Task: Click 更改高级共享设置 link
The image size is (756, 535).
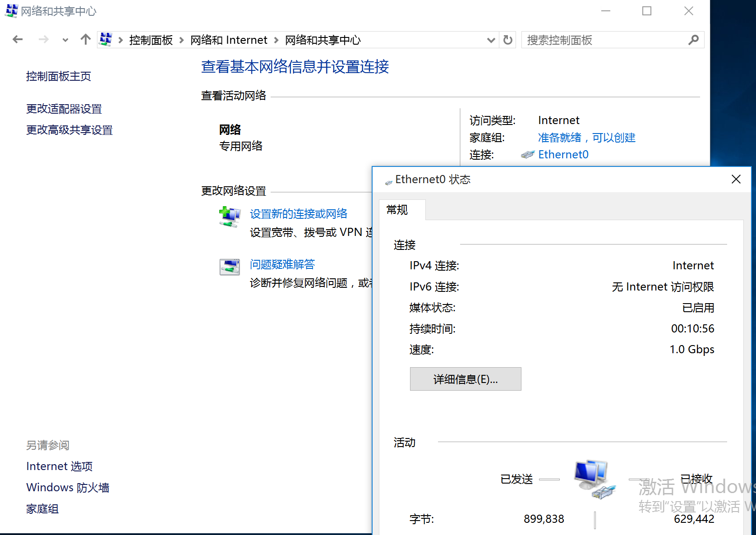Action: pyautogui.click(x=69, y=130)
